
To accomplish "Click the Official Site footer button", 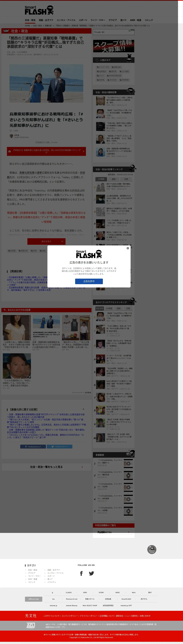I will click(34, 599).
